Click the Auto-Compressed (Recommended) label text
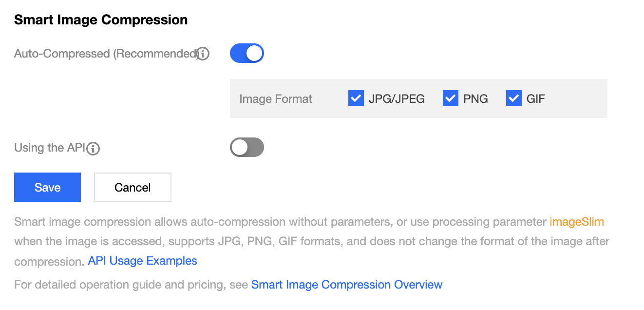 [x=105, y=54]
